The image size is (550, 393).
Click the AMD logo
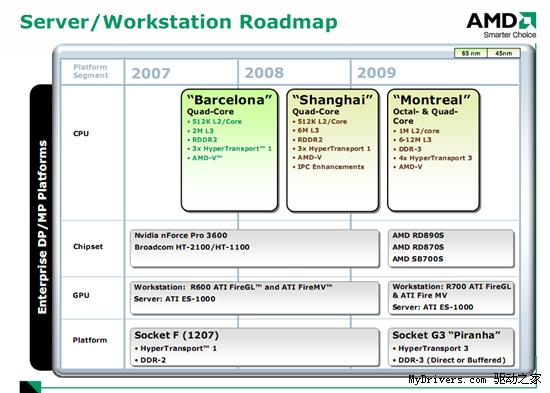pos(501,21)
